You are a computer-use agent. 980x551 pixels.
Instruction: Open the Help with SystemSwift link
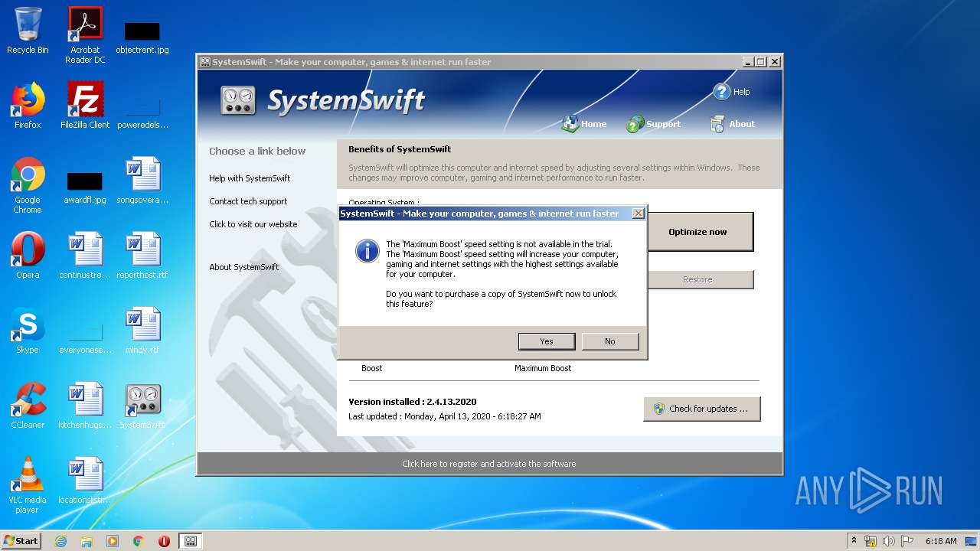coord(250,178)
